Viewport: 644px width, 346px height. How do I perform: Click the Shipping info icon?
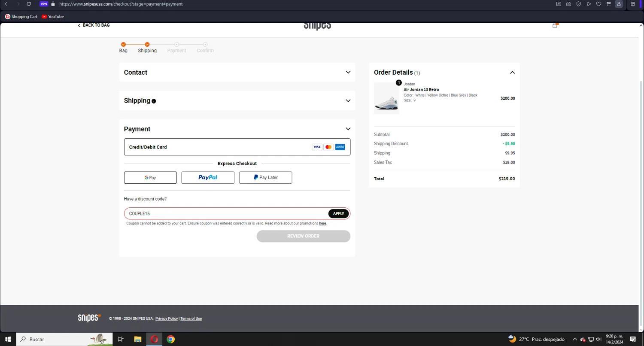tap(154, 101)
